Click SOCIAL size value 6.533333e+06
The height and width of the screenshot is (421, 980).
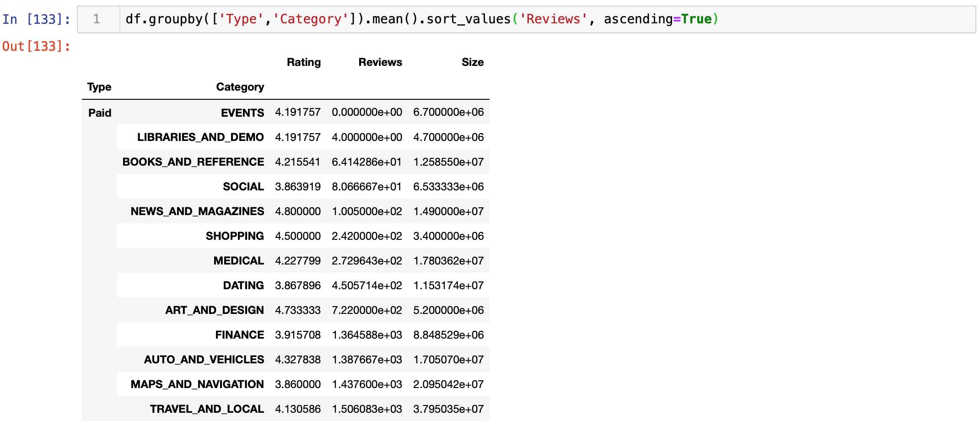[448, 187]
